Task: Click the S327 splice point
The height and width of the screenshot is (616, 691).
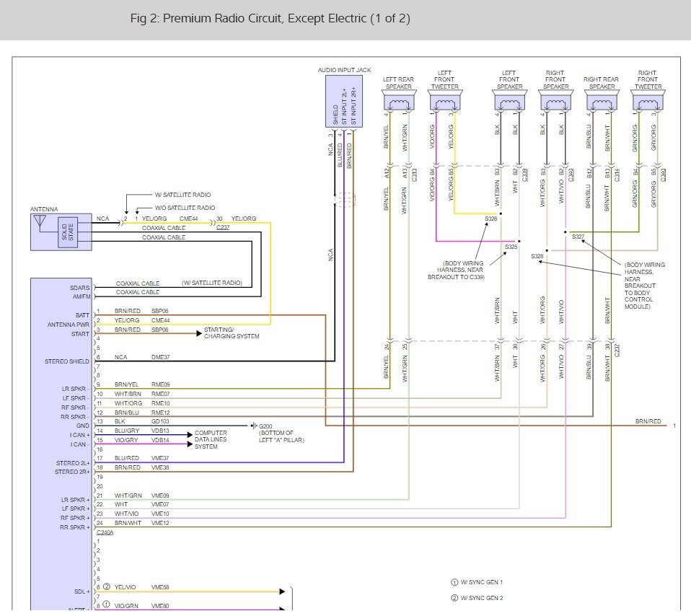Action: 565,232
